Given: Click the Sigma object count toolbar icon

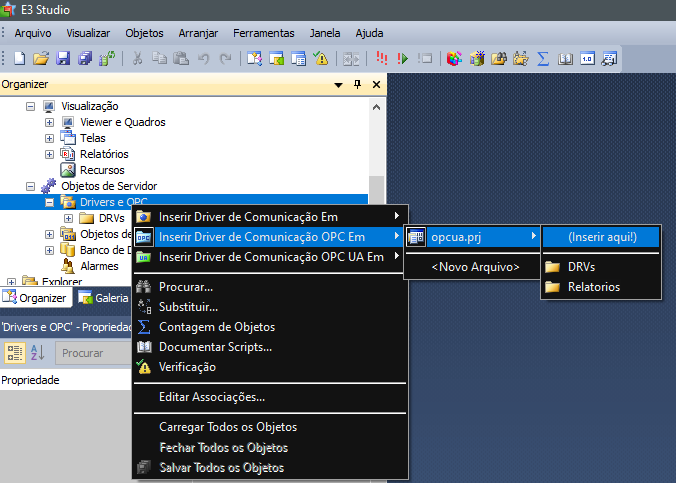Looking at the screenshot, I should tap(543, 58).
